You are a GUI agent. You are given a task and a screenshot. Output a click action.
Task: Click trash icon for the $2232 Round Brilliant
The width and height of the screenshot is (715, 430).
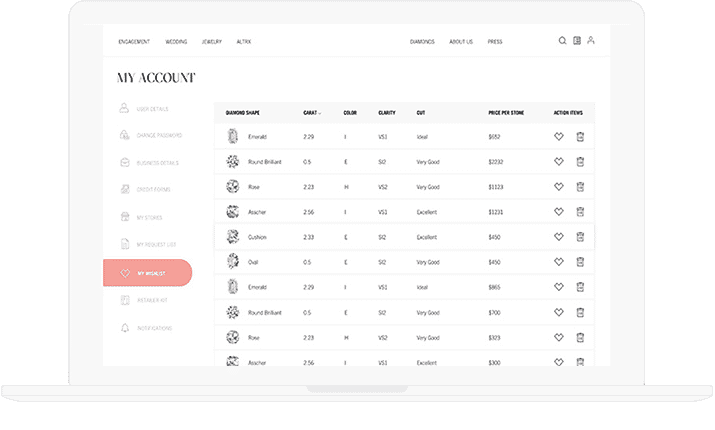pyautogui.click(x=580, y=161)
